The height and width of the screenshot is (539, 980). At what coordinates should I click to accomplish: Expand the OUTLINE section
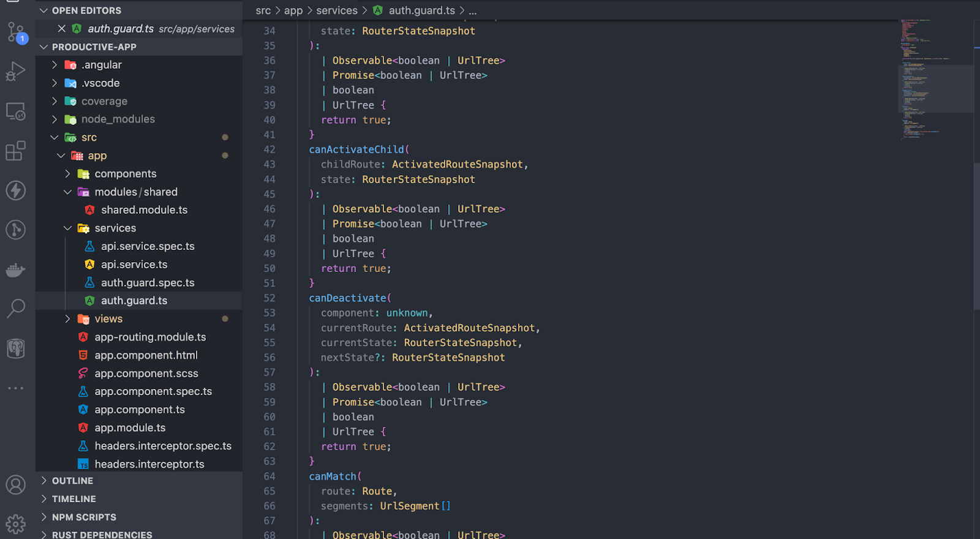point(72,481)
